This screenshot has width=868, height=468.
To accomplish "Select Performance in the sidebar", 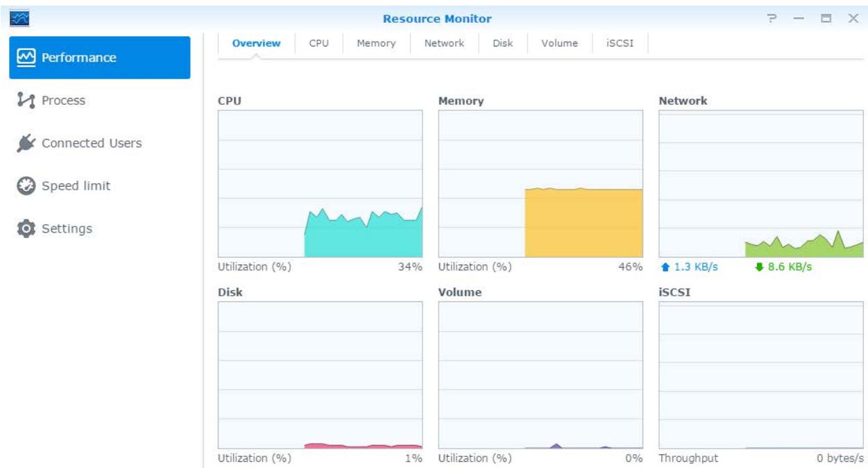I will pyautogui.click(x=100, y=58).
